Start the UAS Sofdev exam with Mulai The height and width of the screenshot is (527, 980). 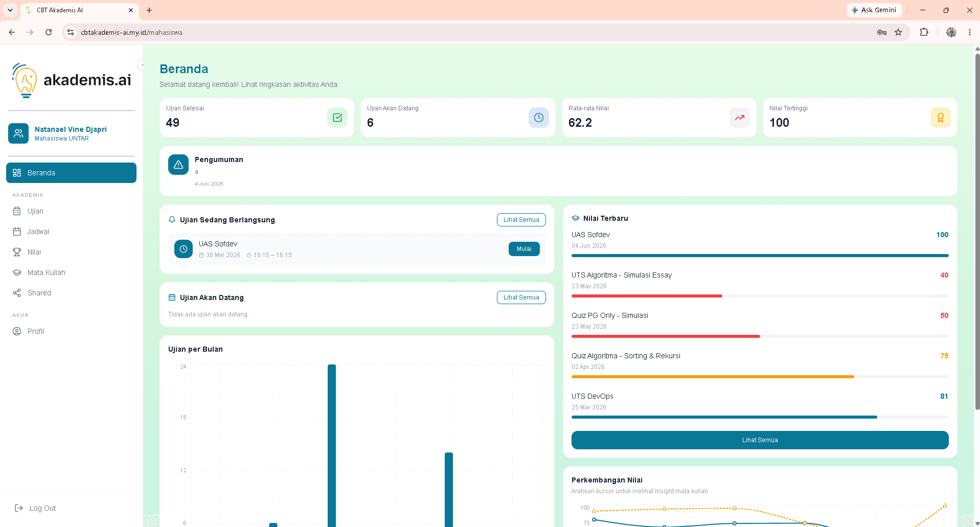524,249
